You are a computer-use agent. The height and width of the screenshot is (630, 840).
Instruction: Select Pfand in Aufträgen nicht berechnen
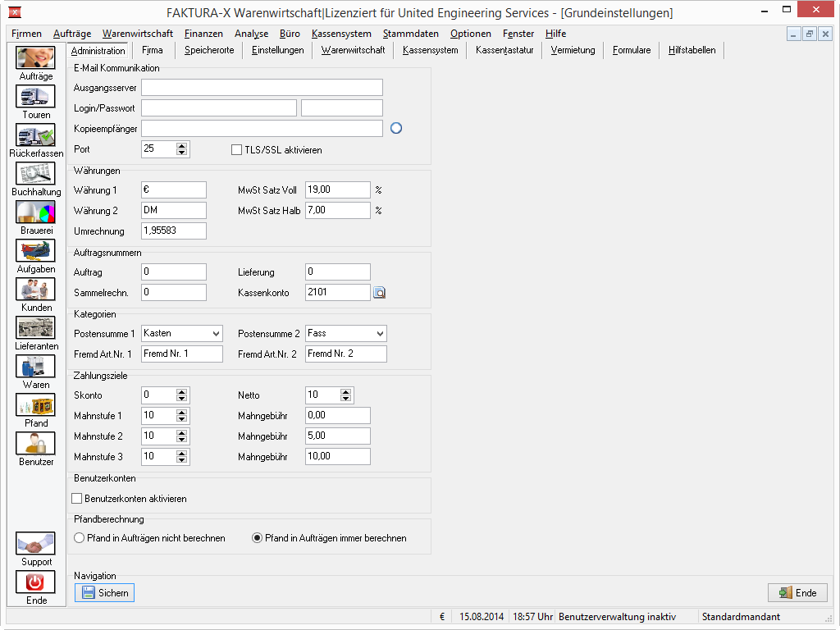click(80, 538)
